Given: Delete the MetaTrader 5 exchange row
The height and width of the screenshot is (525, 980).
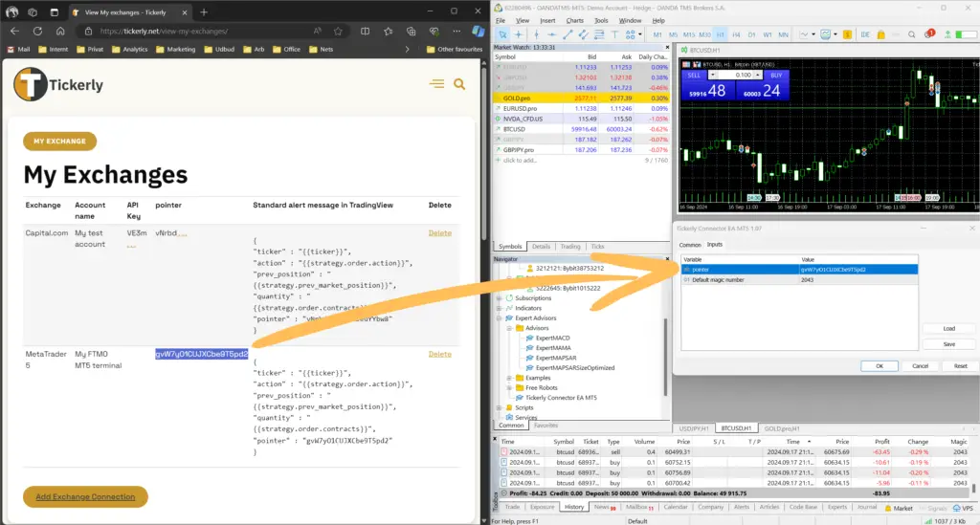Looking at the screenshot, I should 440,354.
